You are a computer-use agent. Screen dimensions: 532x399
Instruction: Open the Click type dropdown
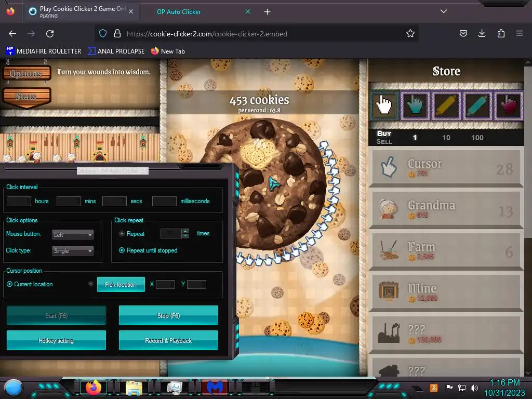pos(73,251)
